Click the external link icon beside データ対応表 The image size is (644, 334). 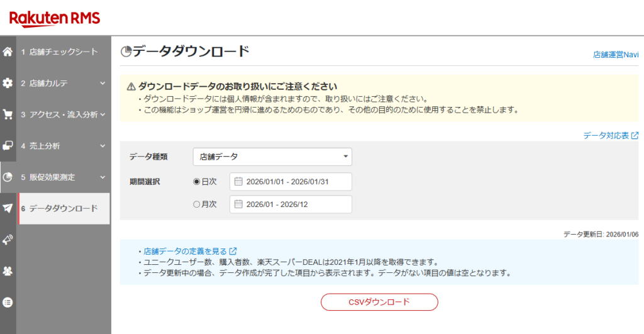(635, 135)
